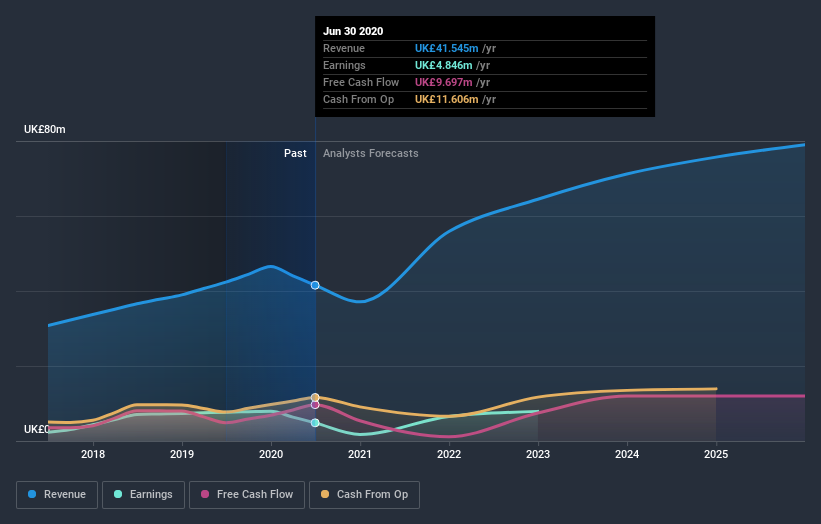The image size is (821, 524).
Task: Click the UK£11.606m cash from op value
Action: [447, 99]
